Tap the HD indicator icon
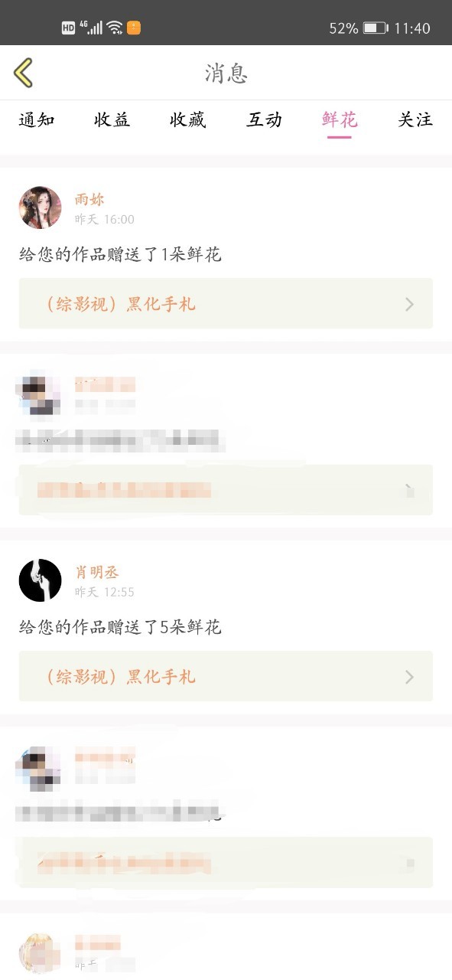 (x=69, y=28)
